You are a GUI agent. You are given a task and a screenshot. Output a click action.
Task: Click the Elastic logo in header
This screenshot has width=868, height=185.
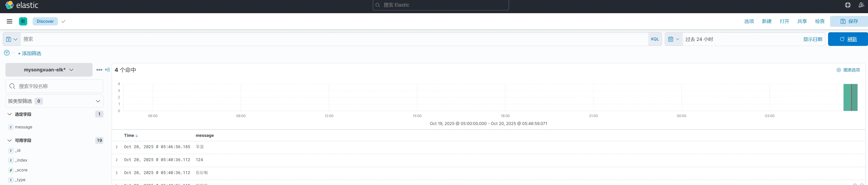click(22, 5)
